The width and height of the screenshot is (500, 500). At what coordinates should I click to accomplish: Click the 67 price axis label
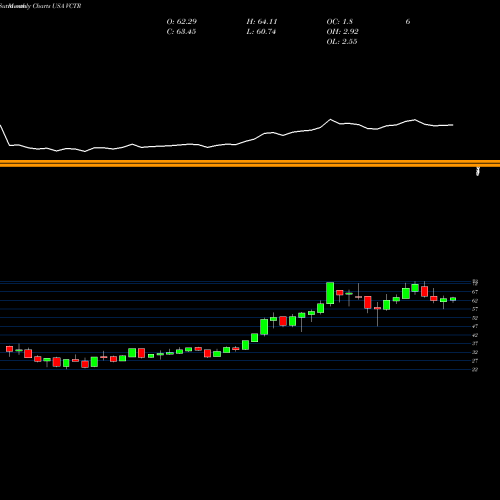pyautogui.click(x=475, y=292)
